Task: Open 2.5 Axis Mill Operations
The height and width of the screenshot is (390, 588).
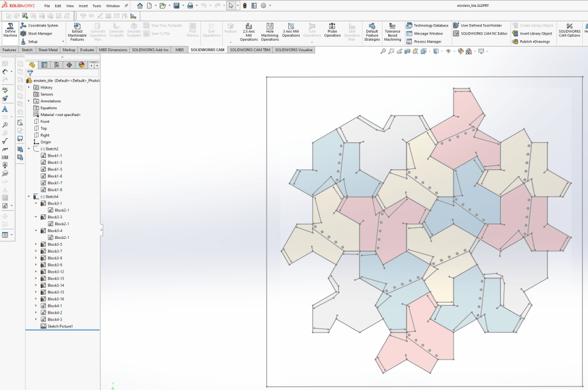Action: (x=249, y=32)
